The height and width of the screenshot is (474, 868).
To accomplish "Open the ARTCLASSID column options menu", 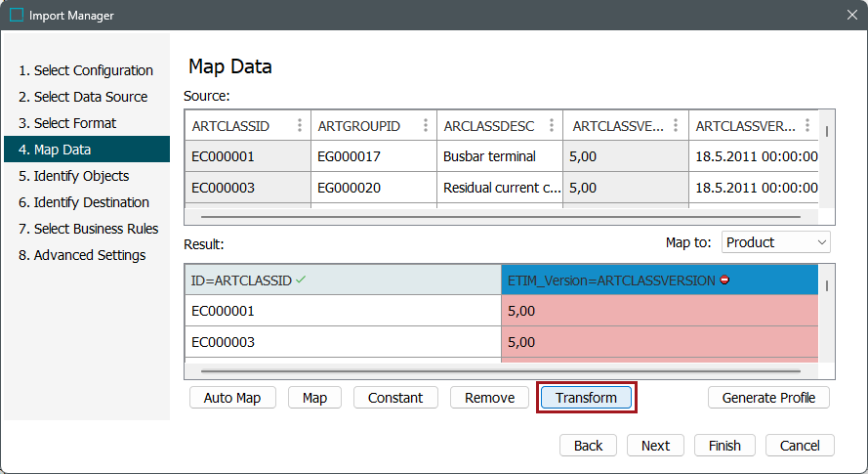I will [299, 126].
